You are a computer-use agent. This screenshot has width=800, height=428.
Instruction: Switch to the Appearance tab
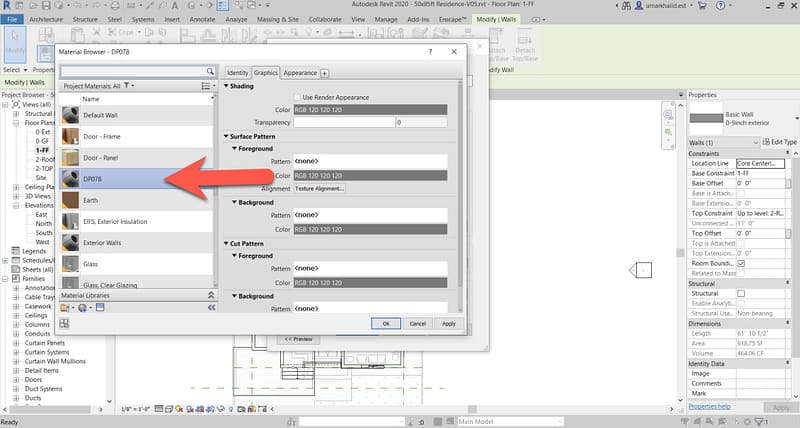(299, 73)
